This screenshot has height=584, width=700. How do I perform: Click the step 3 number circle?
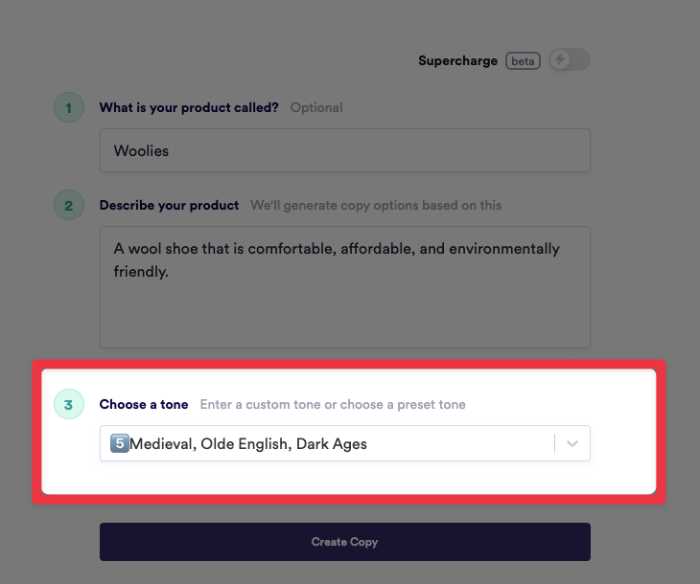[69, 405]
